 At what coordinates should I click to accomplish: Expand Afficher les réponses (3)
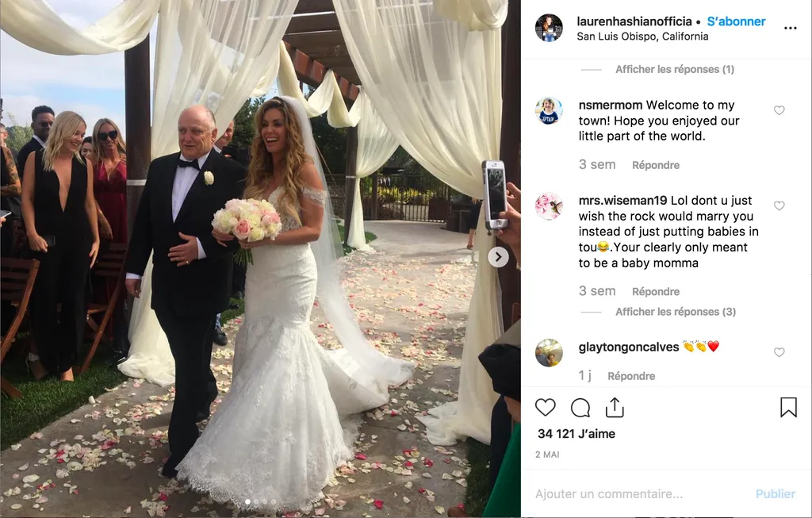(676, 312)
